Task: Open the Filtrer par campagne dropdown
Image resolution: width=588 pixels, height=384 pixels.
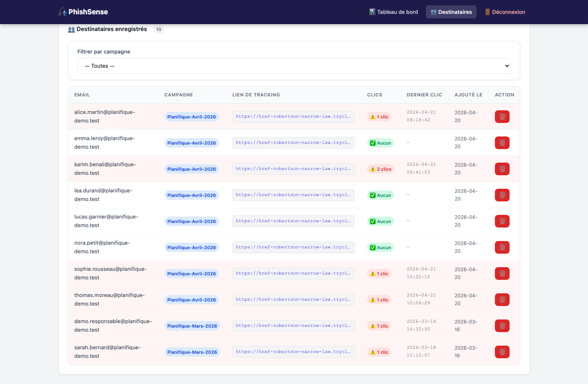Action: coord(294,66)
